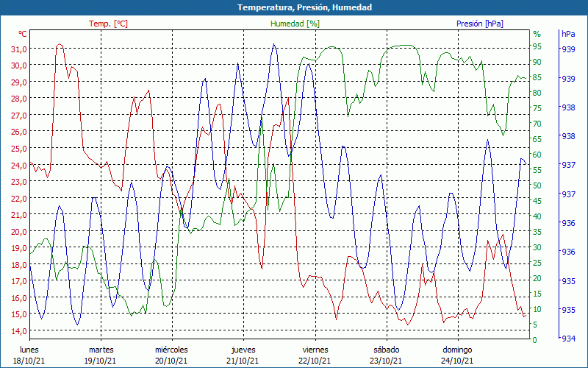588x368 pixels.
Task: Click the '30' humidity axis label
Action: coord(537,247)
